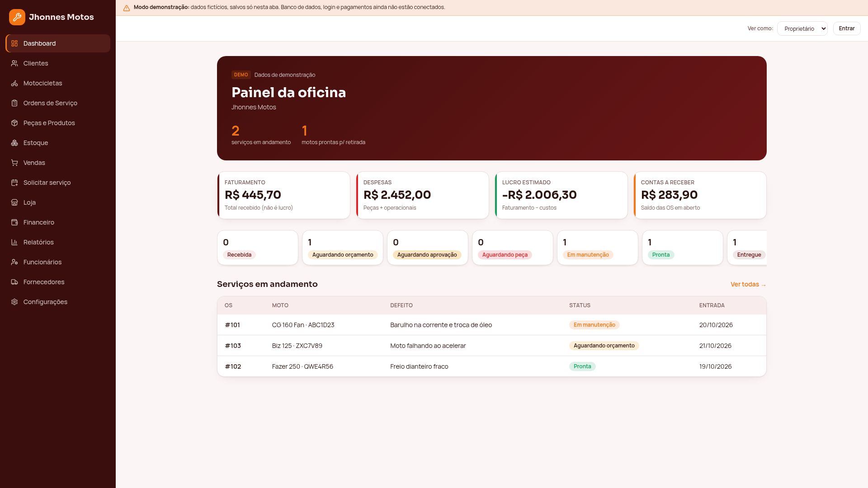Click the Entregue status card

(x=747, y=248)
